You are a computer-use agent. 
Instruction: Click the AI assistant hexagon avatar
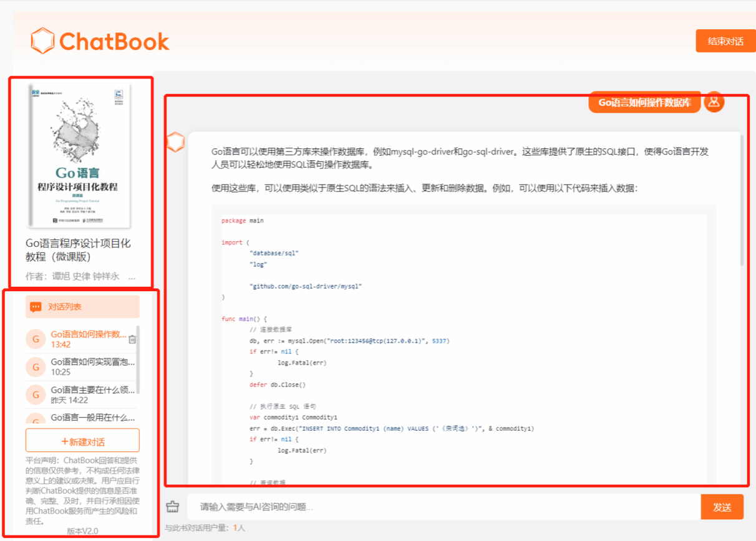[176, 142]
